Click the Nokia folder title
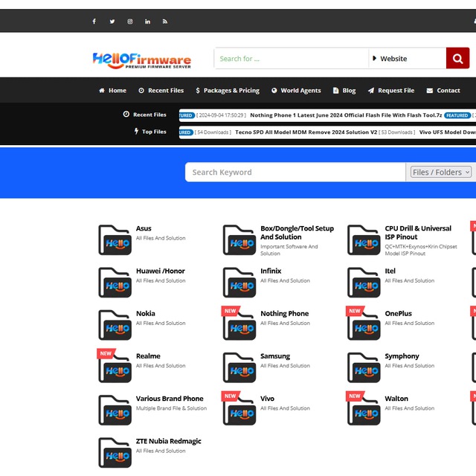 146,313
